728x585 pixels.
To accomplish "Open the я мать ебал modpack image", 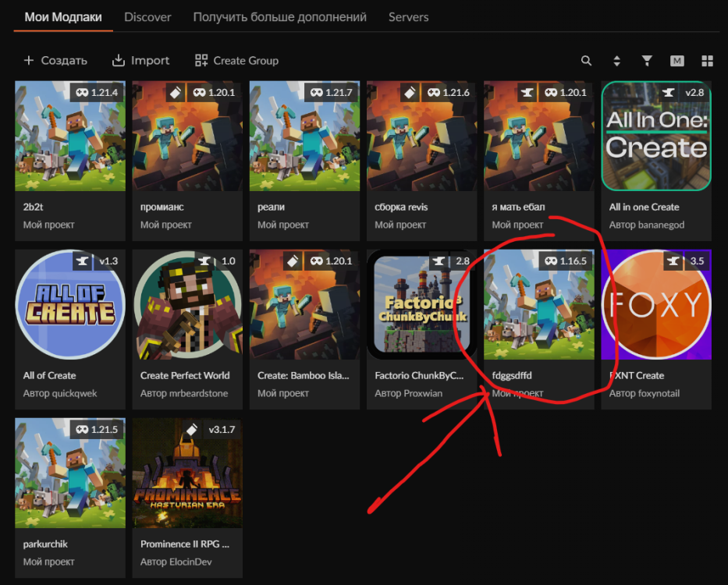I will [x=539, y=136].
